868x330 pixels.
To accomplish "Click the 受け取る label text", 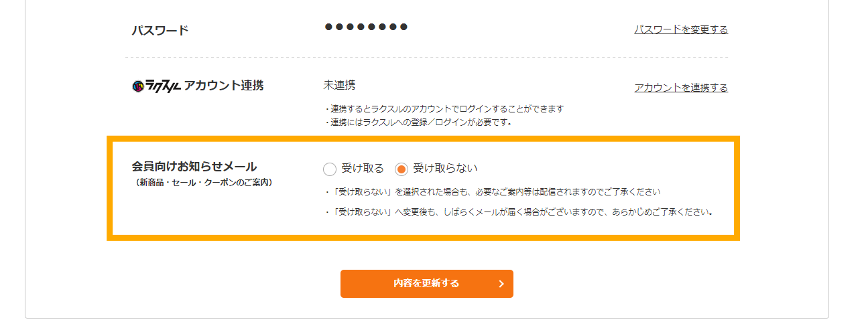I will tap(363, 168).
